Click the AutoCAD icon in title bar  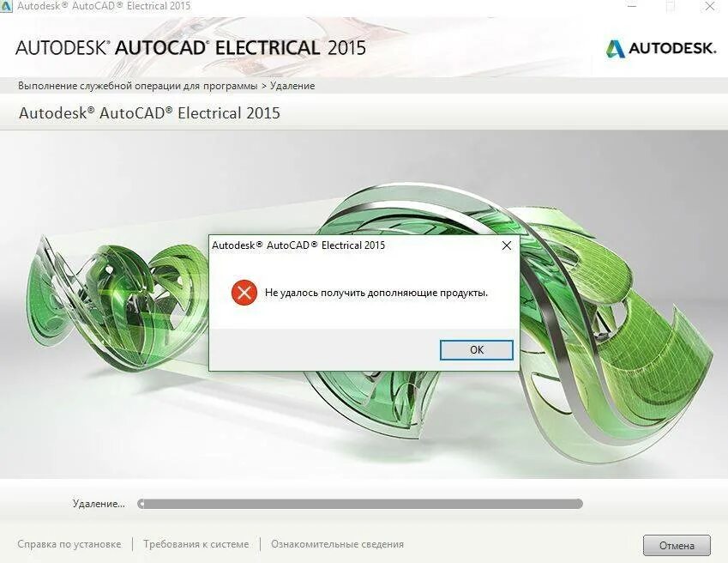click(6, 6)
